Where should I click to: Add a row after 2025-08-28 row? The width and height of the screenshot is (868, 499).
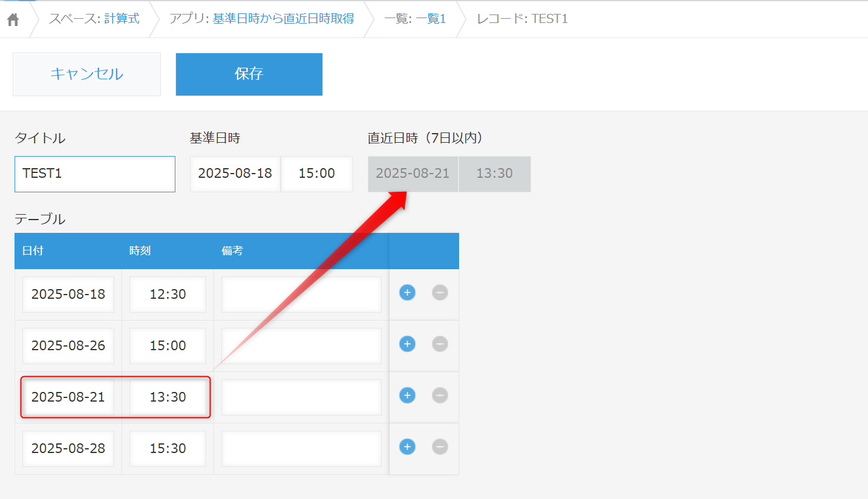[x=407, y=447]
